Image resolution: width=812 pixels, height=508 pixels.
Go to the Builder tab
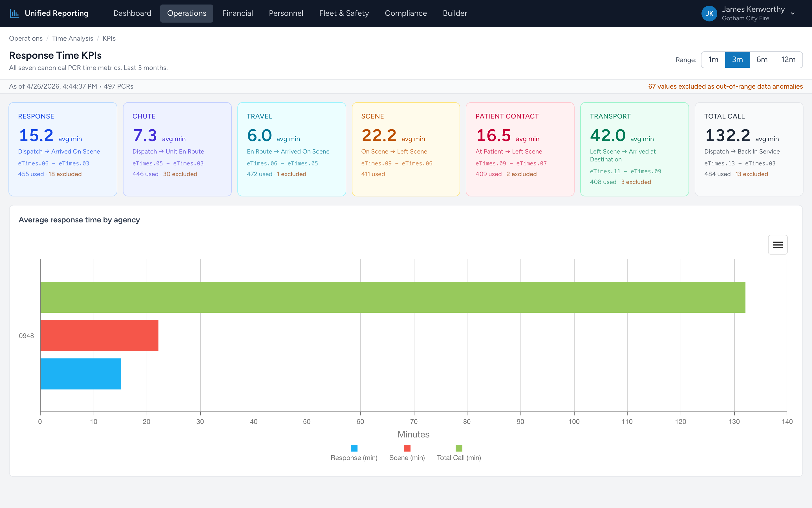pyautogui.click(x=455, y=14)
